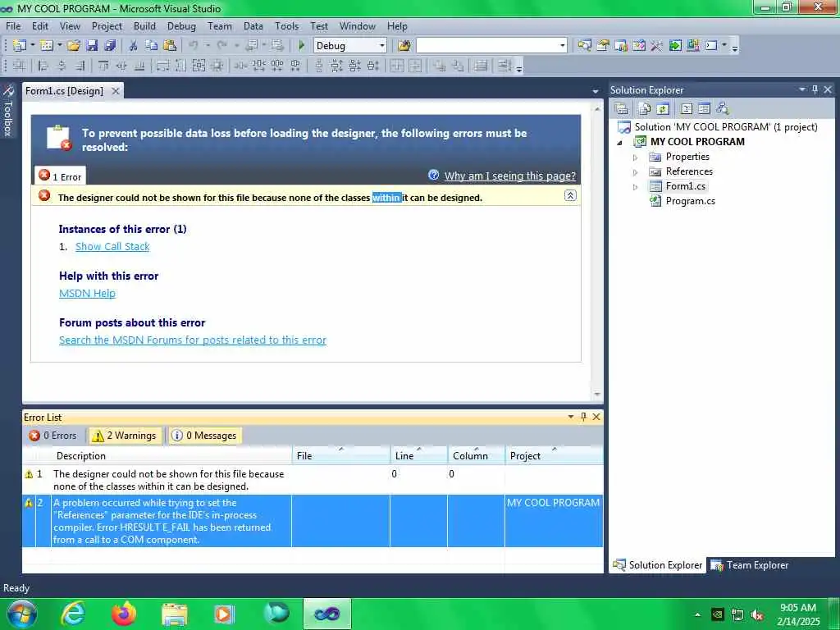Open the Tools menu

[286, 25]
